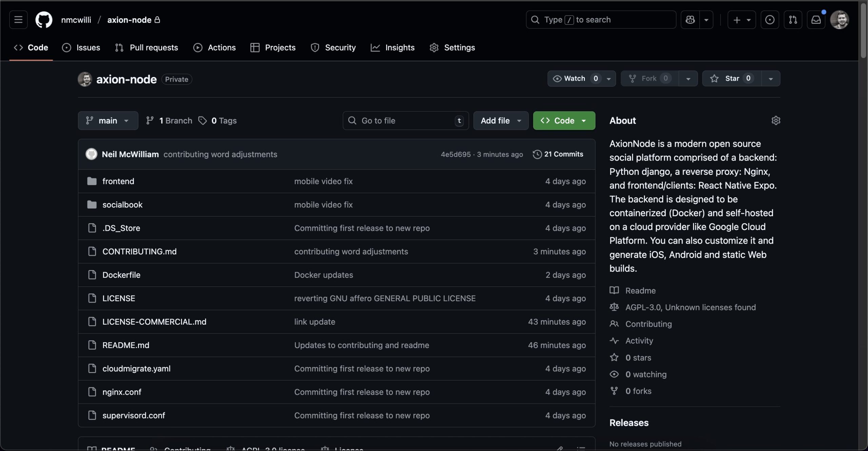Edit About details via gear icon
868x451 pixels.
pos(775,120)
